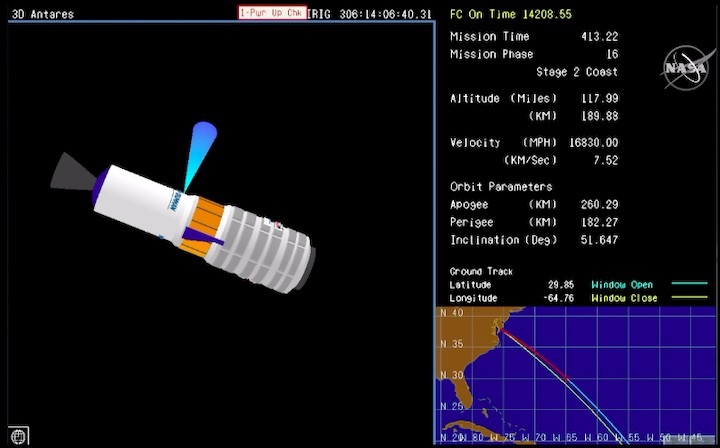The height and width of the screenshot is (448, 720).
Task: Click the ribbed gray Cygnus spacecraft module
Action: (259, 248)
